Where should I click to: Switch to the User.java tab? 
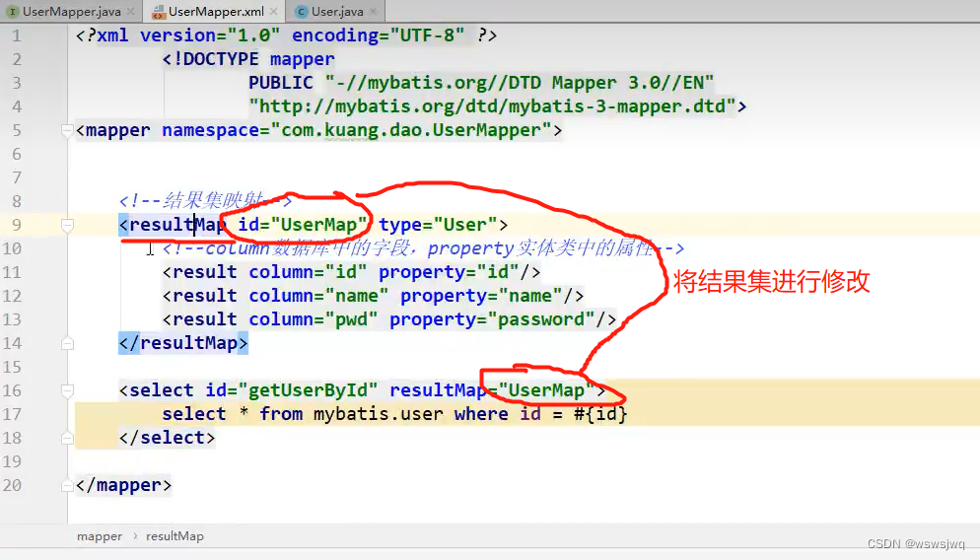(337, 11)
